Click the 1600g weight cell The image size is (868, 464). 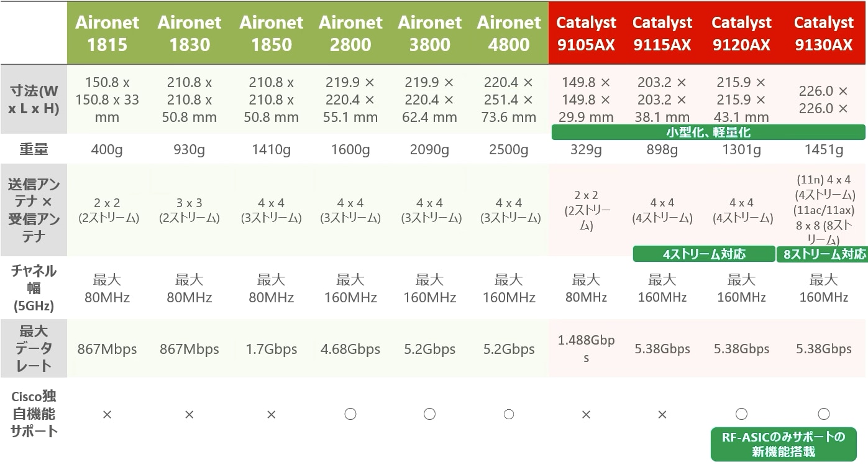coord(350,150)
